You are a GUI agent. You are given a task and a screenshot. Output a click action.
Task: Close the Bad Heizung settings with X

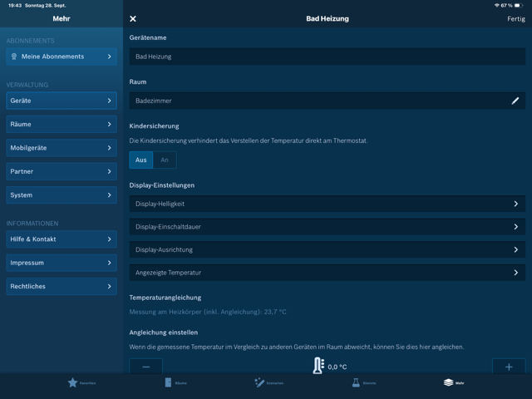point(133,18)
